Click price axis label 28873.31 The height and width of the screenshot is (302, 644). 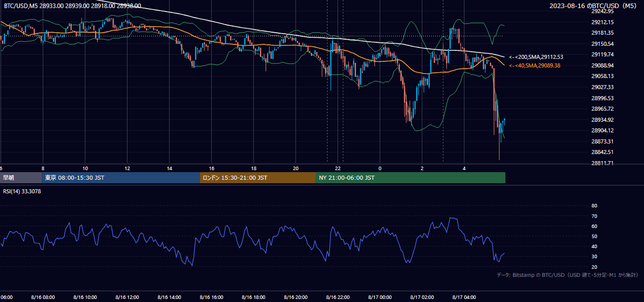point(602,141)
